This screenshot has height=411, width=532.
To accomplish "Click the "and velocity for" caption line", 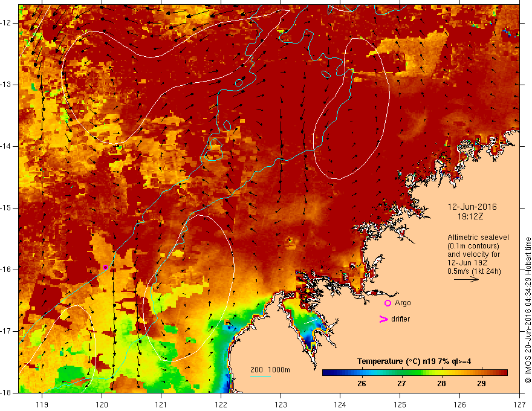I will (474, 254).
